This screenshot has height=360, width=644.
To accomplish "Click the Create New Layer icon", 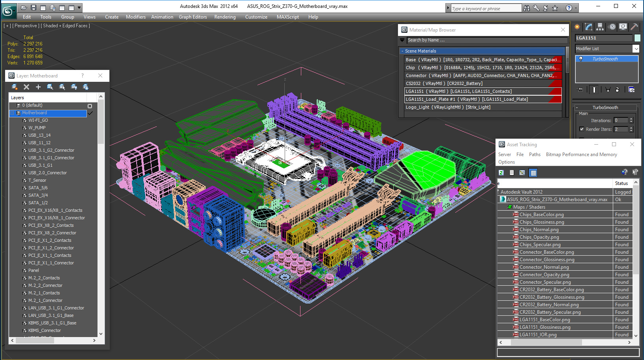I will (x=15, y=87).
